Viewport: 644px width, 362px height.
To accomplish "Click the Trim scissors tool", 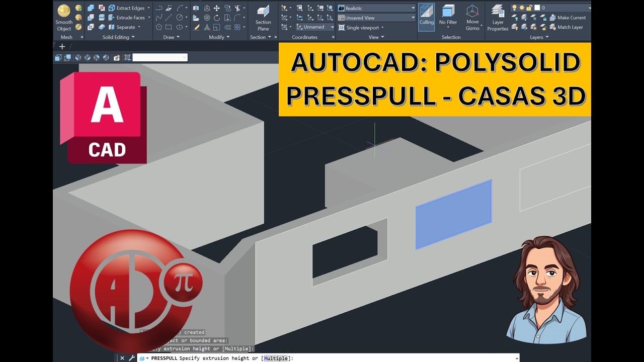I will (x=237, y=8).
